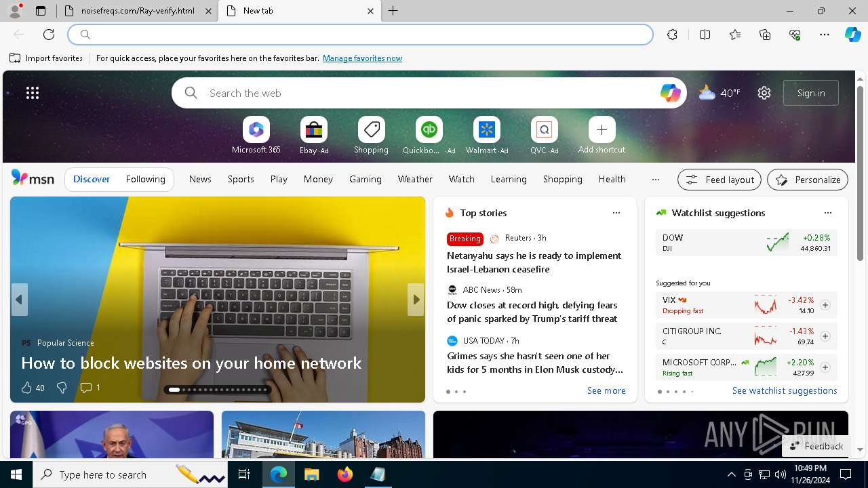
Task: Open DOW index row
Action: (x=747, y=243)
